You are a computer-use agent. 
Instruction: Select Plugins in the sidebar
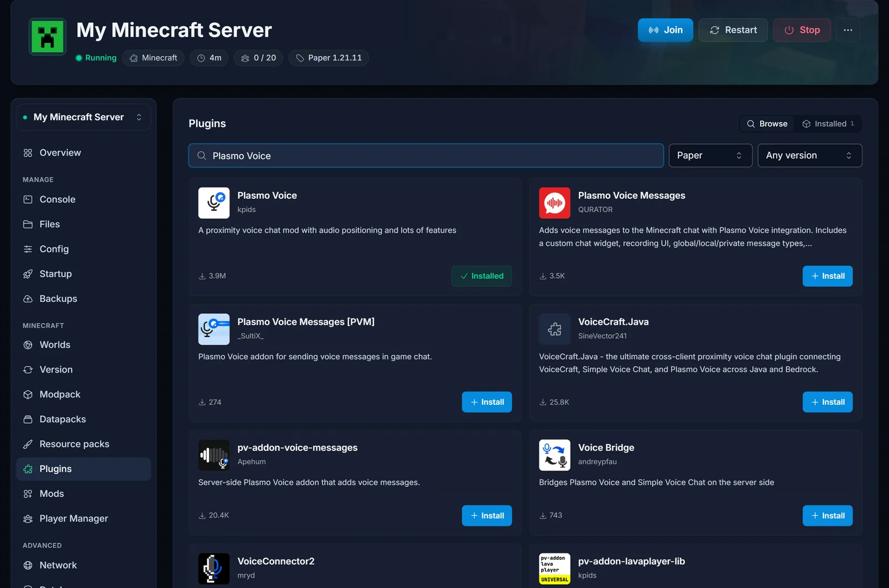(x=83, y=469)
